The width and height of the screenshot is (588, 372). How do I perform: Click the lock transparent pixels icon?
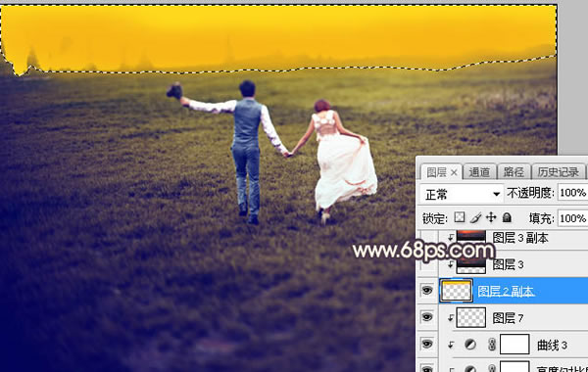(x=460, y=217)
